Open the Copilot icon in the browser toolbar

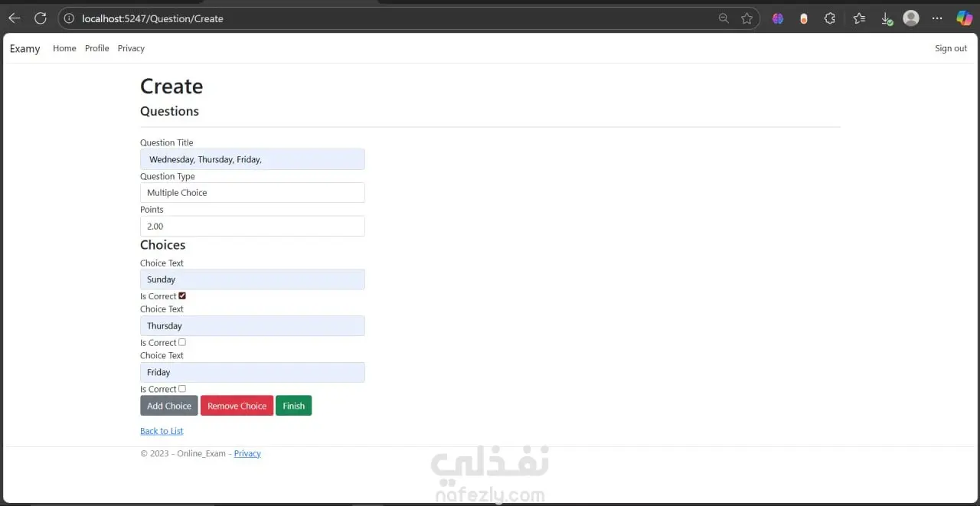click(x=964, y=18)
